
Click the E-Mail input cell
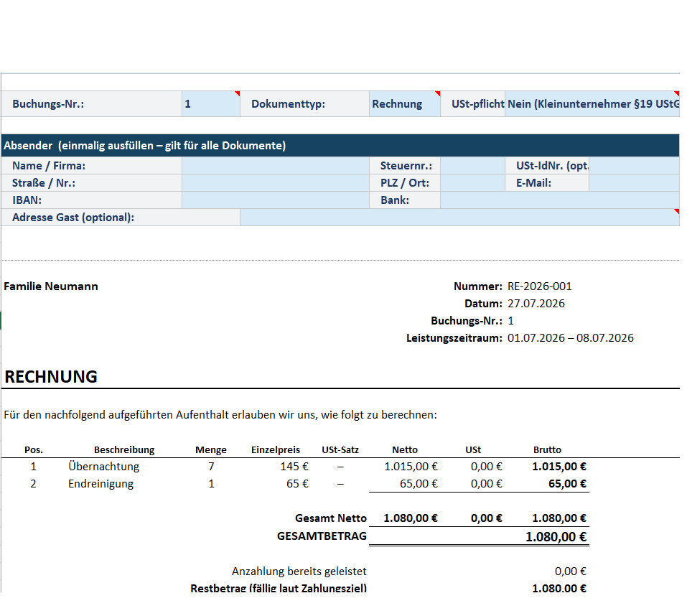635,182
